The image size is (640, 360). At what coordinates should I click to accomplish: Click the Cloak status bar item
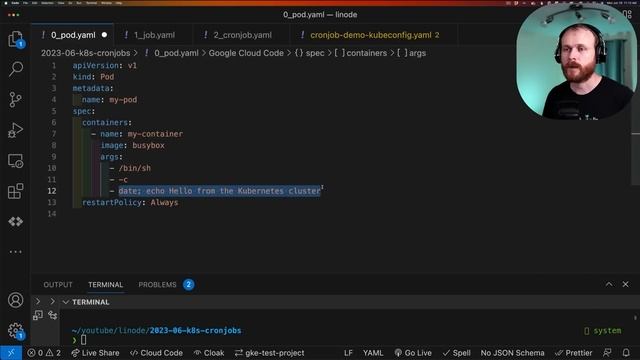(209, 353)
